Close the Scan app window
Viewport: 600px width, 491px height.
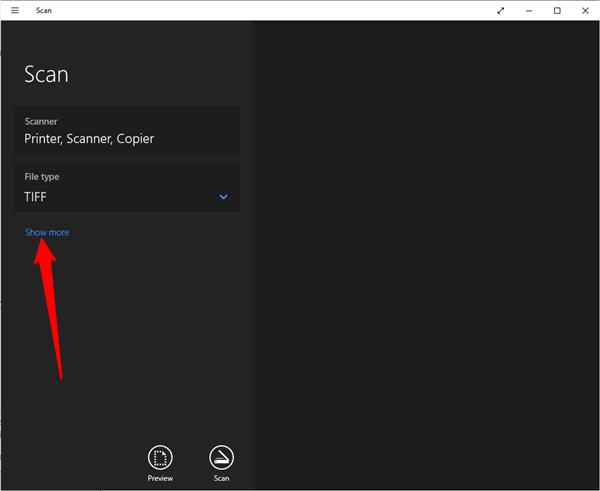585,10
